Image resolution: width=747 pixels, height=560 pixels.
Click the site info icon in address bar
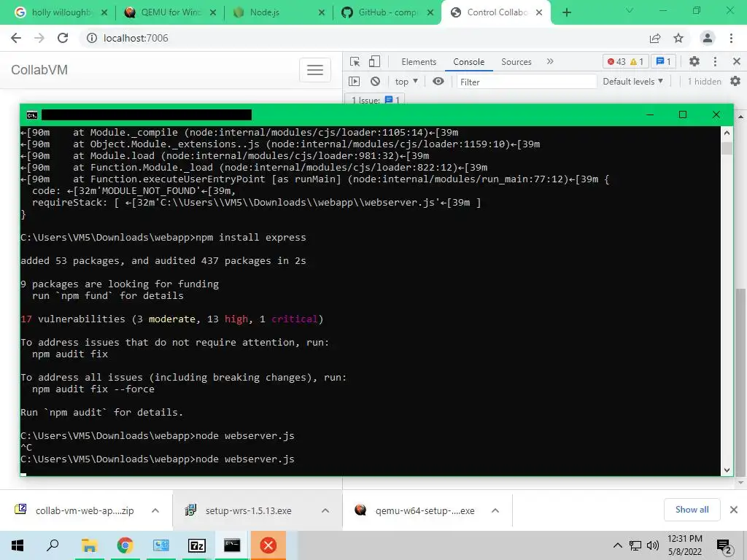(x=91, y=38)
